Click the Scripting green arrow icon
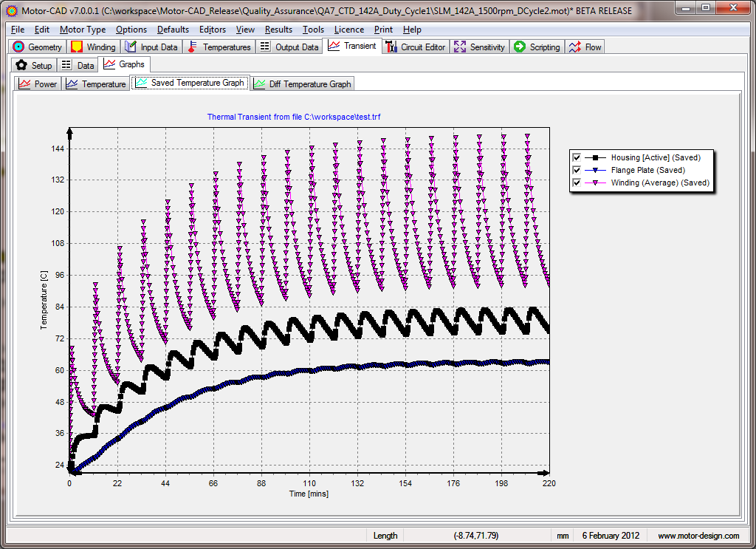 (519, 47)
